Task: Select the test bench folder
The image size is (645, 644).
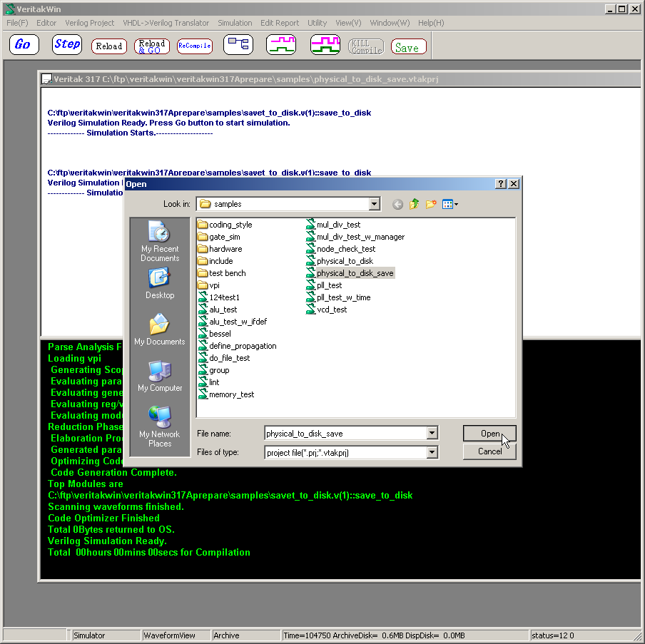Action: point(222,273)
